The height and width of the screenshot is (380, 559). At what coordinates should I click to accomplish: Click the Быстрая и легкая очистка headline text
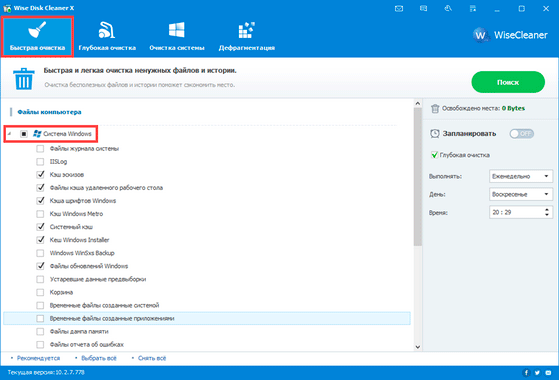[140, 71]
